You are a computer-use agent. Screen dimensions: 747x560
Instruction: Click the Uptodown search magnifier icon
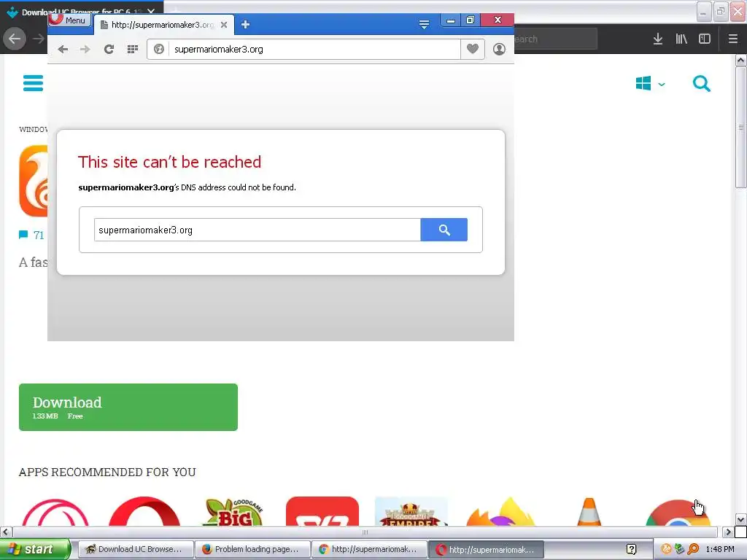pyautogui.click(x=702, y=84)
